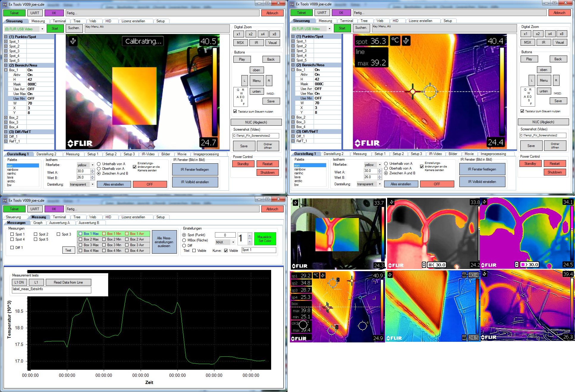Image resolution: width=575 pixels, height=392 pixels.
Task: Click the dashed circle marker on the measurement line
Action: (x=430, y=91)
